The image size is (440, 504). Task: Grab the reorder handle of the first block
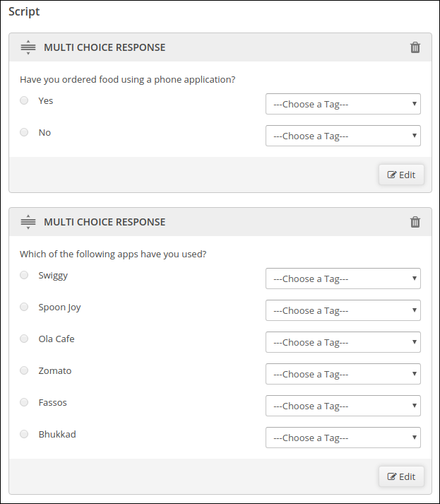[28, 47]
